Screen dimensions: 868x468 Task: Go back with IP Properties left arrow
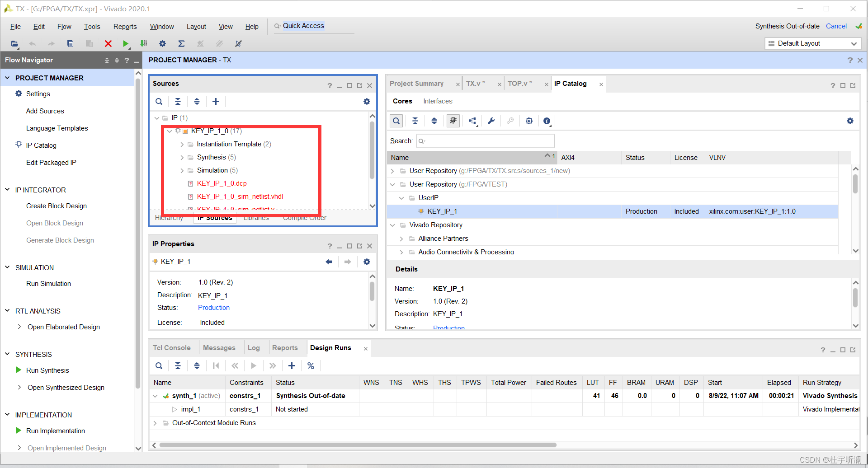pyautogui.click(x=329, y=262)
